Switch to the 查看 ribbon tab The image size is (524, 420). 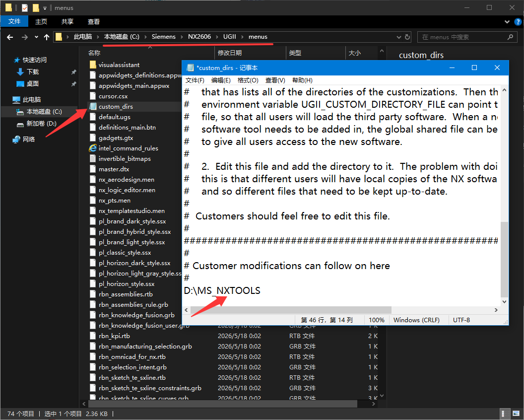click(x=94, y=21)
